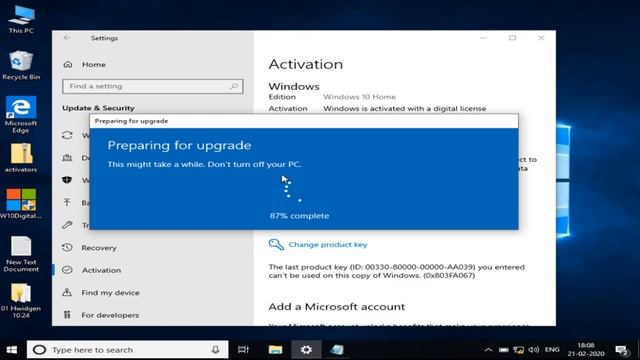Click the Backup upload arrow icon

coord(67,202)
